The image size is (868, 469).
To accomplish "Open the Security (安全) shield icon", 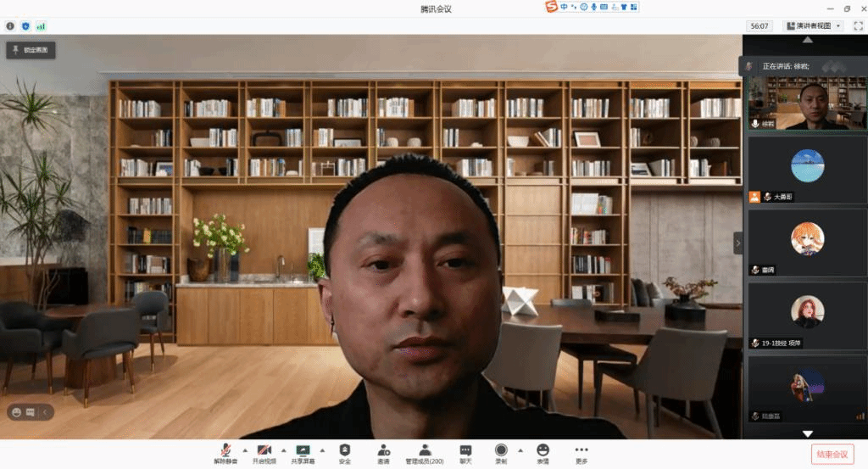I will coord(344,453).
